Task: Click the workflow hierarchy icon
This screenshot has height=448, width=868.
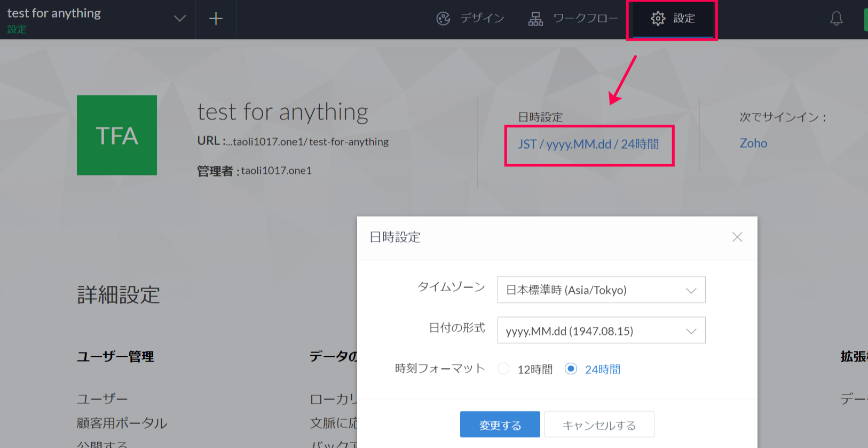Action: click(535, 19)
